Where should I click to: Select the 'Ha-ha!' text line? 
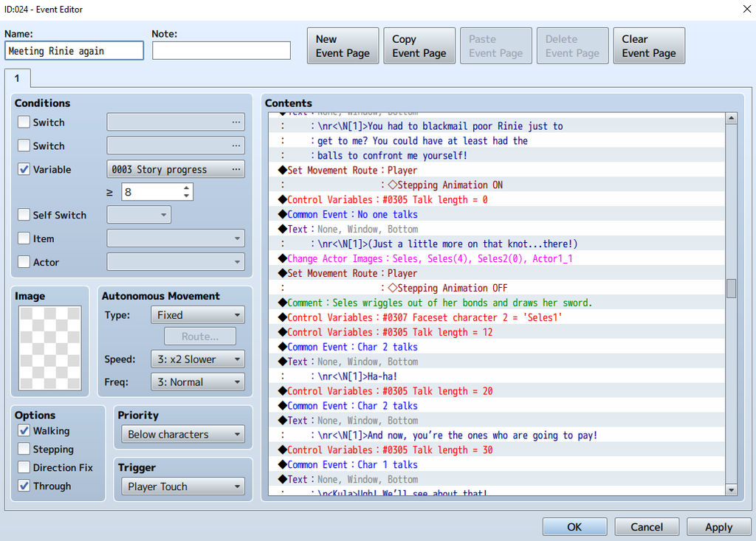pos(497,376)
